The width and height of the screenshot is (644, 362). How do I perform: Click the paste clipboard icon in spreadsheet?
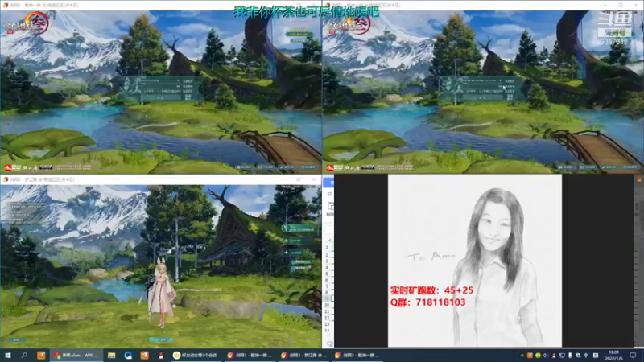tap(331, 207)
